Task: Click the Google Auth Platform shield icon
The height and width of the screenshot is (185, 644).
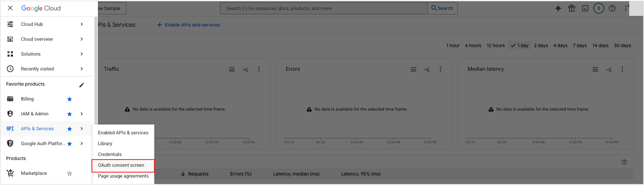Action: tap(10, 143)
